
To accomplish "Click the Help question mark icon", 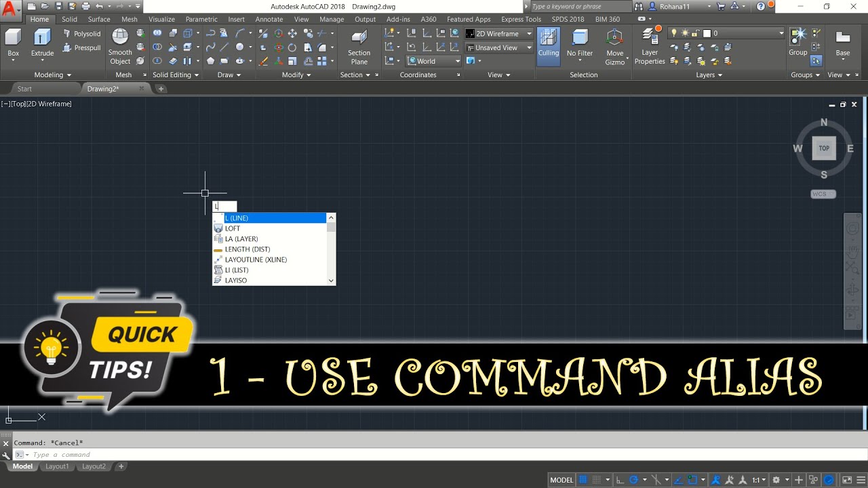I will click(761, 6).
